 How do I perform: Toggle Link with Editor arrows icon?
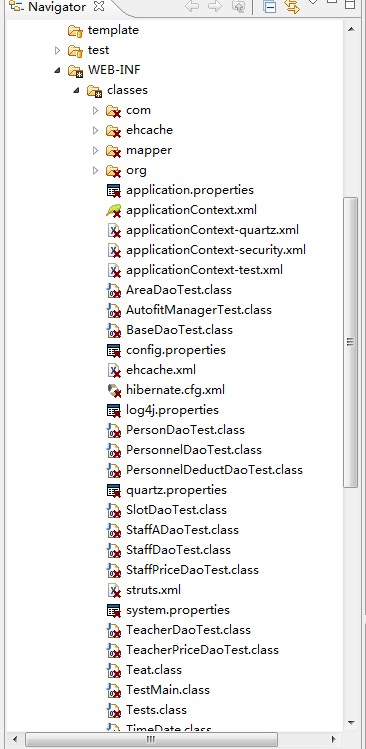point(292,7)
